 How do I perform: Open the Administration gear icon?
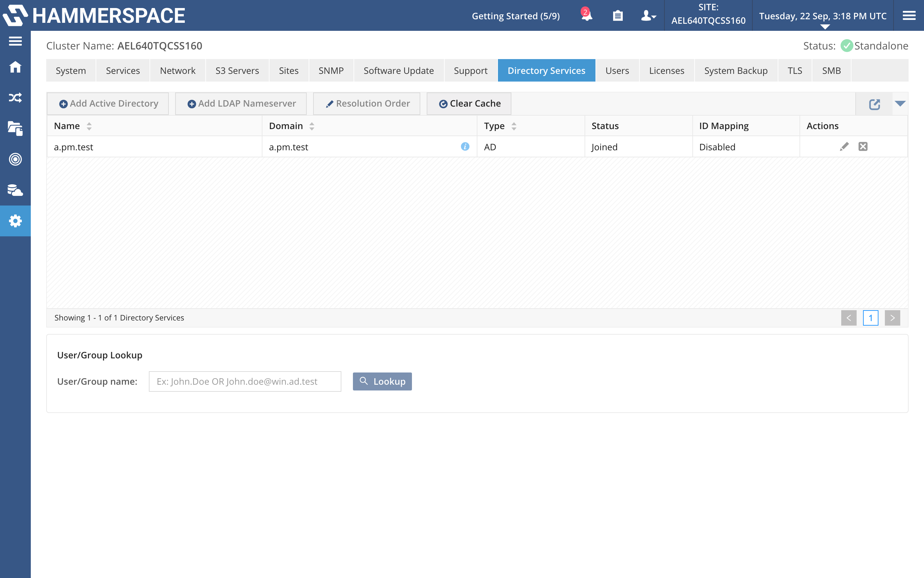(15, 221)
